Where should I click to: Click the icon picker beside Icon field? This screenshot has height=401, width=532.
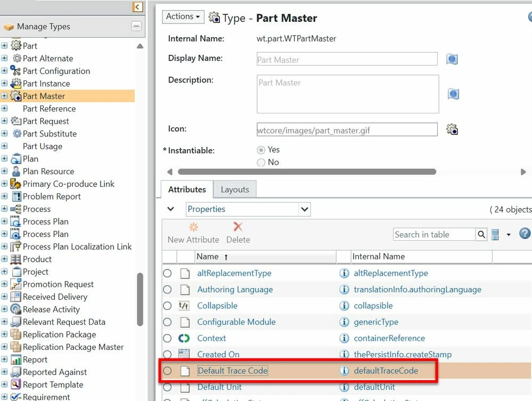[x=452, y=129]
